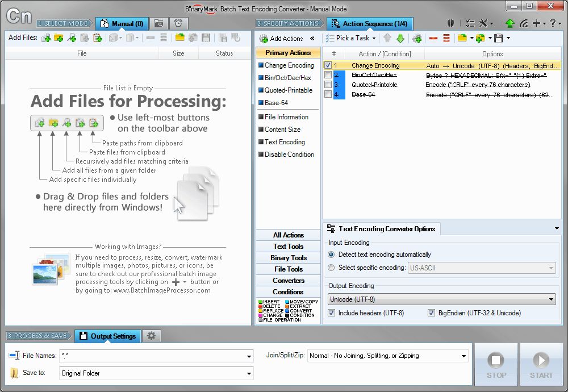Select the 'Select specific encoding' radio button

(332, 268)
